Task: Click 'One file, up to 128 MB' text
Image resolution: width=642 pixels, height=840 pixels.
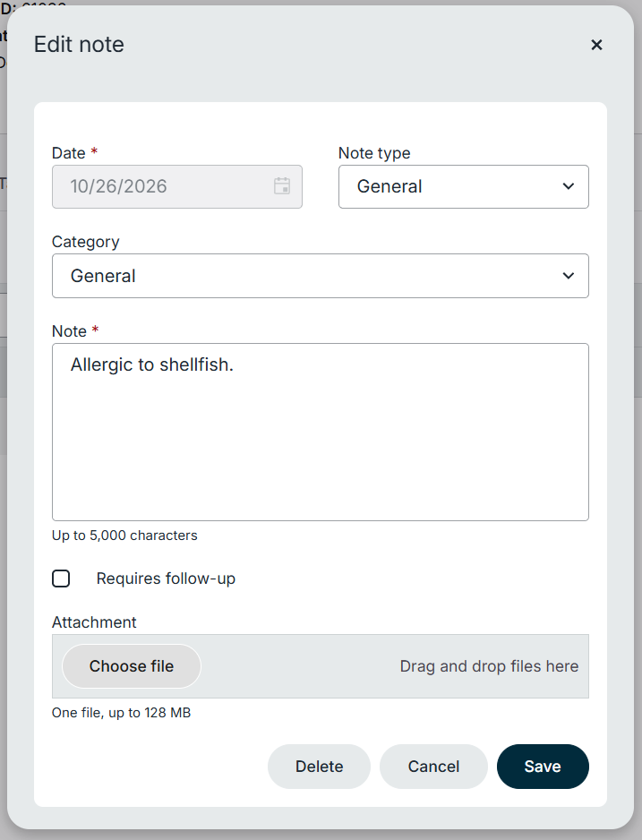Action: (x=122, y=713)
